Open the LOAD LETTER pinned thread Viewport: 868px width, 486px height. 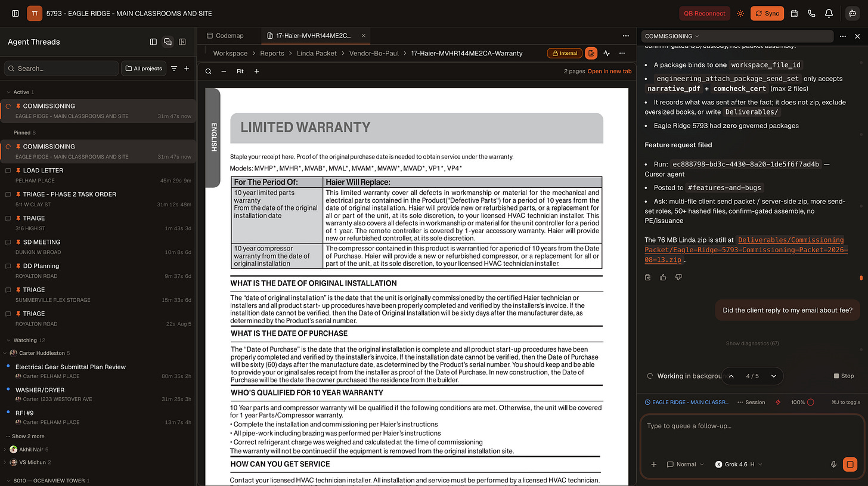click(x=98, y=175)
